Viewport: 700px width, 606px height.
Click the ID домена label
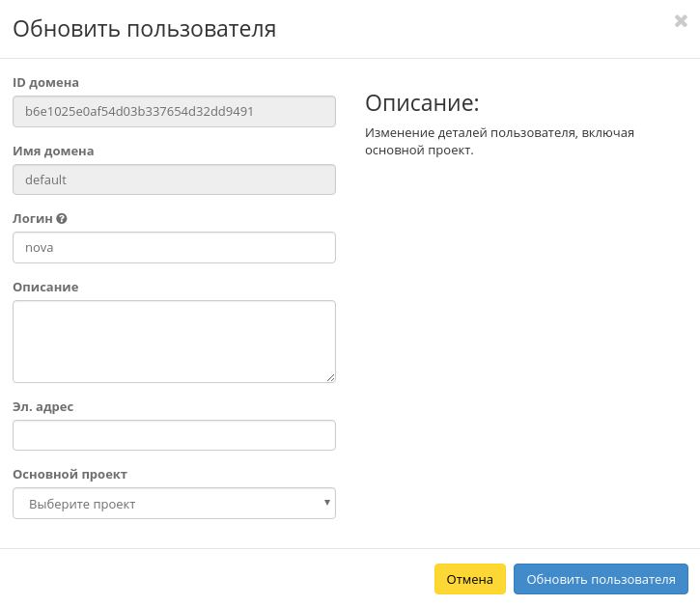click(x=45, y=83)
